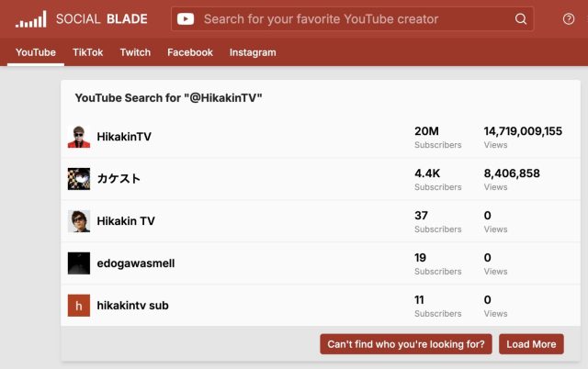Select the Instagram tab
The width and height of the screenshot is (588, 369).
pos(253,52)
